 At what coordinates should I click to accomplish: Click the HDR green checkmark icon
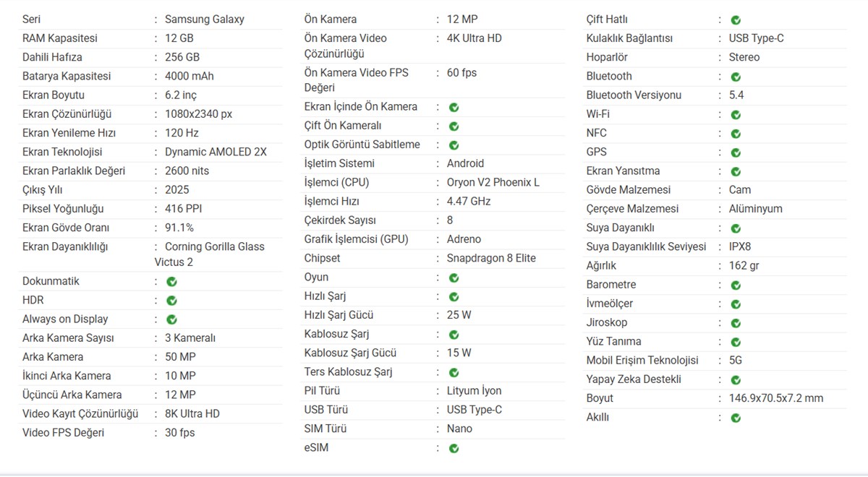point(172,301)
